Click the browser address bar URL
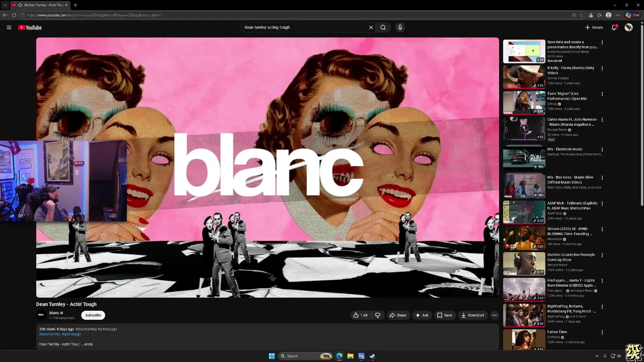This screenshot has width=644, height=362. point(302,15)
